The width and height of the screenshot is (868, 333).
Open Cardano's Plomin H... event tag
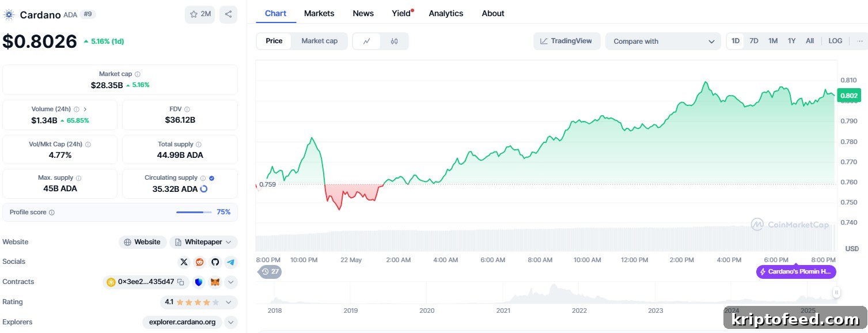point(796,271)
